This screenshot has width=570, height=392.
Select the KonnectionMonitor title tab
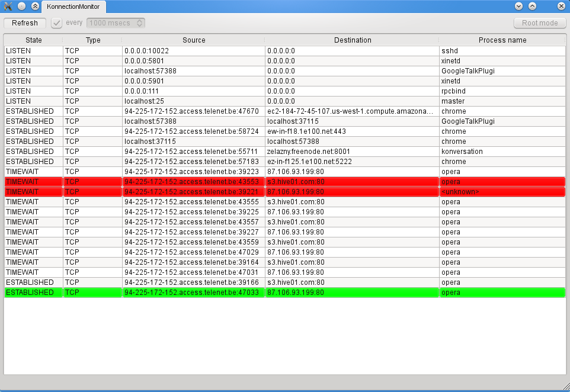point(73,7)
